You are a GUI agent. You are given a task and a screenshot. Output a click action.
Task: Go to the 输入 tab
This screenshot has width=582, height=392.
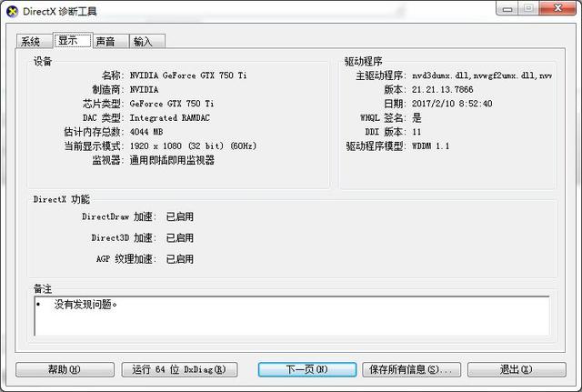click(147, 41)
